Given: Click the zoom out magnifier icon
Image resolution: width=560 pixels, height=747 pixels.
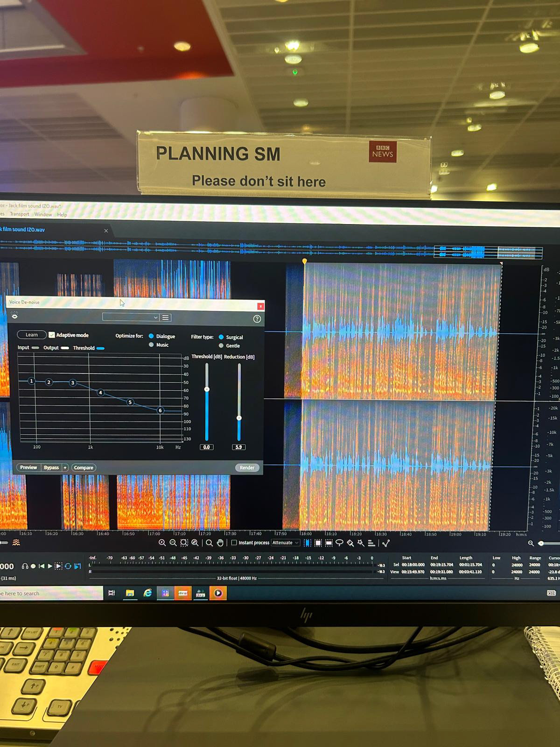Looking at the screenshot, I should pos(173,543).
